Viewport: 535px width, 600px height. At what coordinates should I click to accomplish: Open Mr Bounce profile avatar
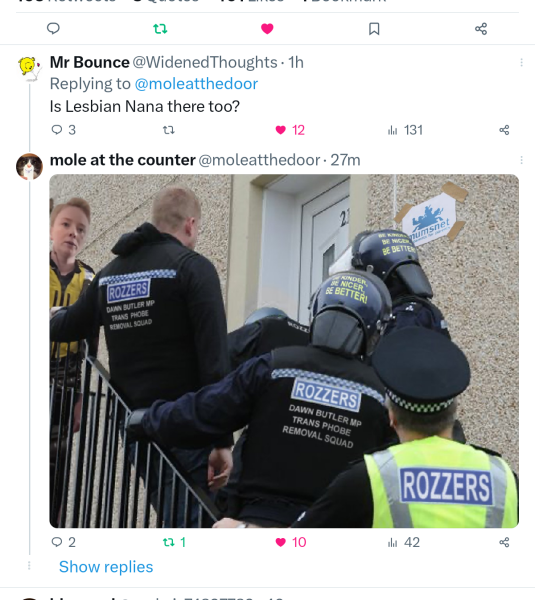[29, 69]
